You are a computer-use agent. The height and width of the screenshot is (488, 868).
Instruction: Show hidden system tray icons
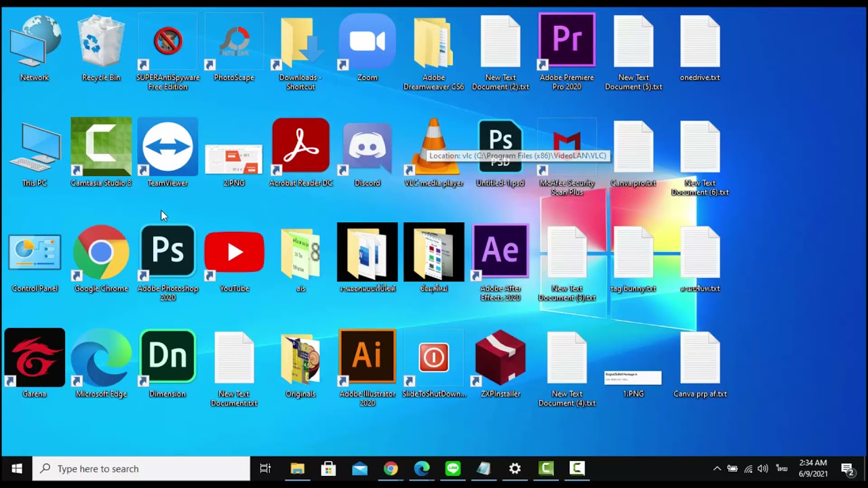717,468
